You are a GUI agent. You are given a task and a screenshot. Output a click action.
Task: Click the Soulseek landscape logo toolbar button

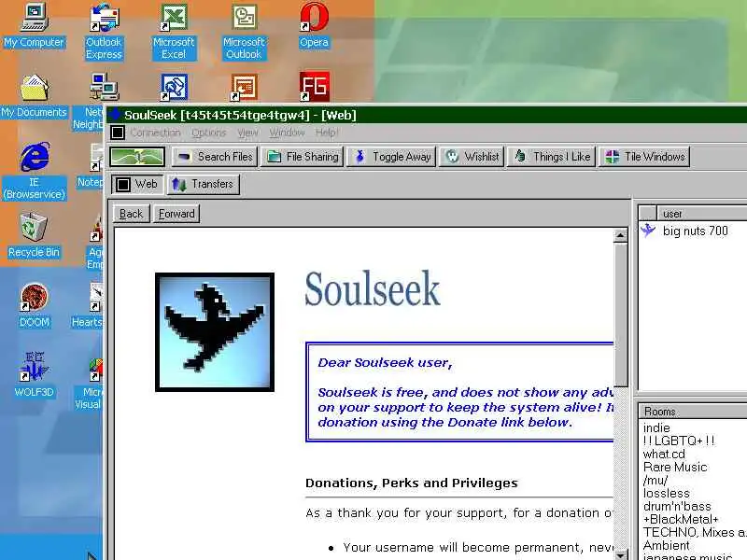pos(137,157)
